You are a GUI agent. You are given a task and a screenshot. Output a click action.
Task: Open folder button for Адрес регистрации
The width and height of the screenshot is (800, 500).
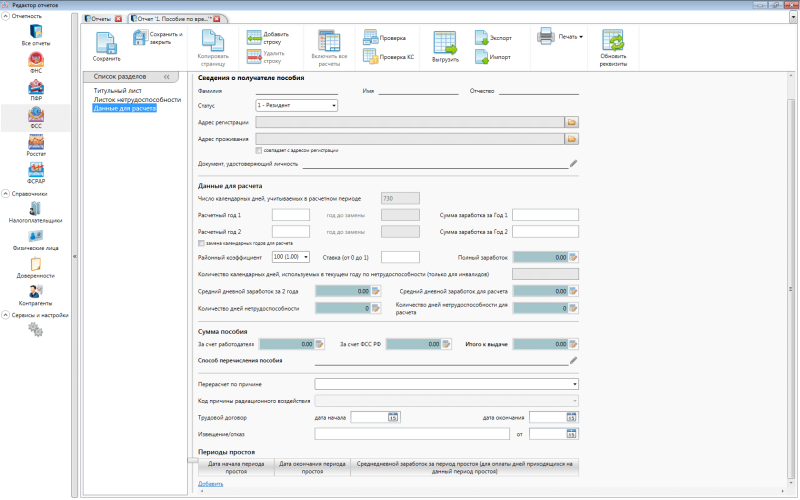[572, 122]
